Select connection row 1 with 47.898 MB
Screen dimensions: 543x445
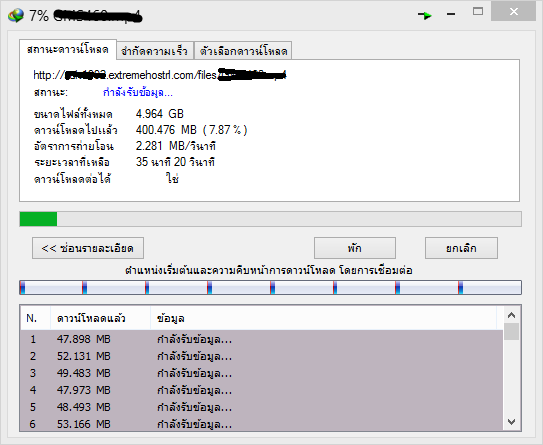[261, 339]
